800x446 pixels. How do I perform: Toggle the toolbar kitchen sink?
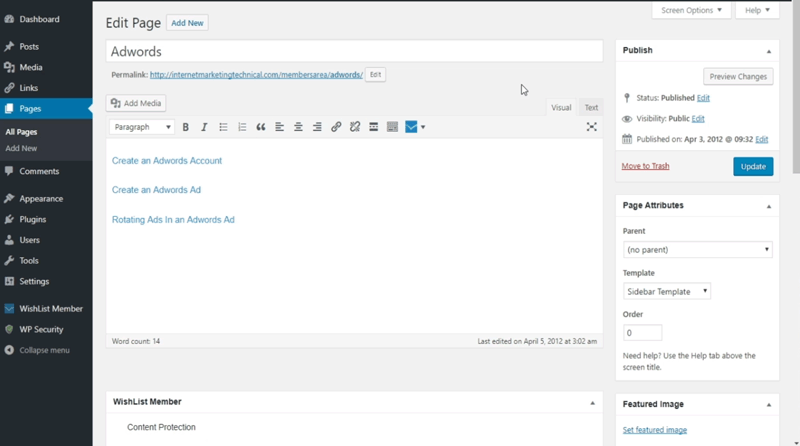click(392, 127)
